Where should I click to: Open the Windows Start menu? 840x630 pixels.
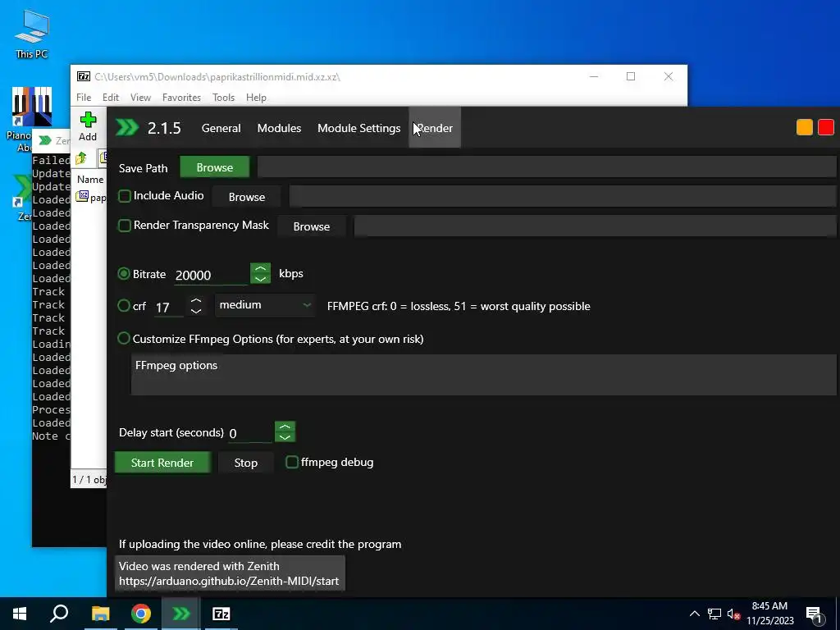pyautogui.click(x=20, y=614)
